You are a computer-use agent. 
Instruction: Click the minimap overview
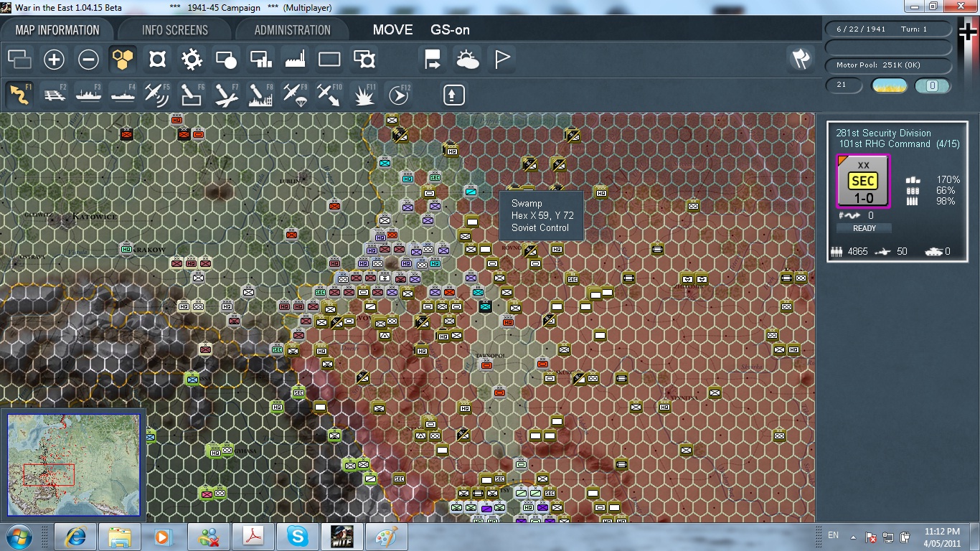click(x=74, y=464)
